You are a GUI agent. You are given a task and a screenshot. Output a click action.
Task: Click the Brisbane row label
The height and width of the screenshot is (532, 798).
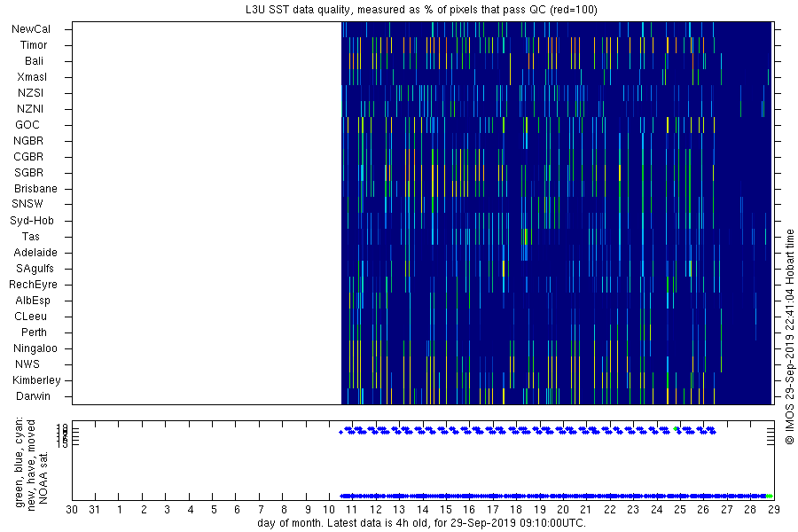click(35, 189)
